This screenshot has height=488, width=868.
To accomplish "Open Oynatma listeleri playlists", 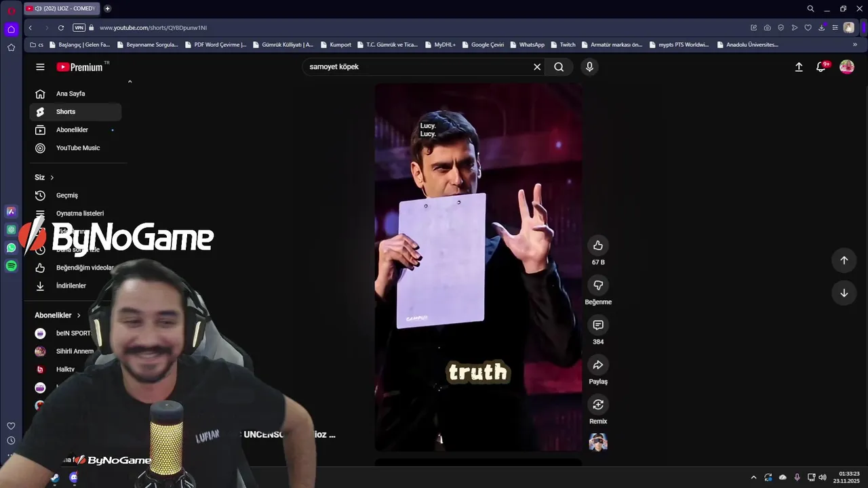I will [x=75, y=213].
